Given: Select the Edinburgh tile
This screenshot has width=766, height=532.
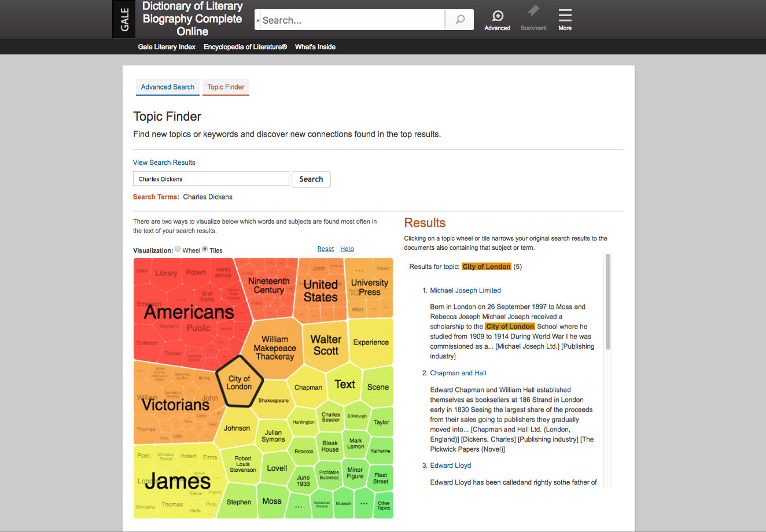Looking at the screenshot, I should (x=357, y=416).
